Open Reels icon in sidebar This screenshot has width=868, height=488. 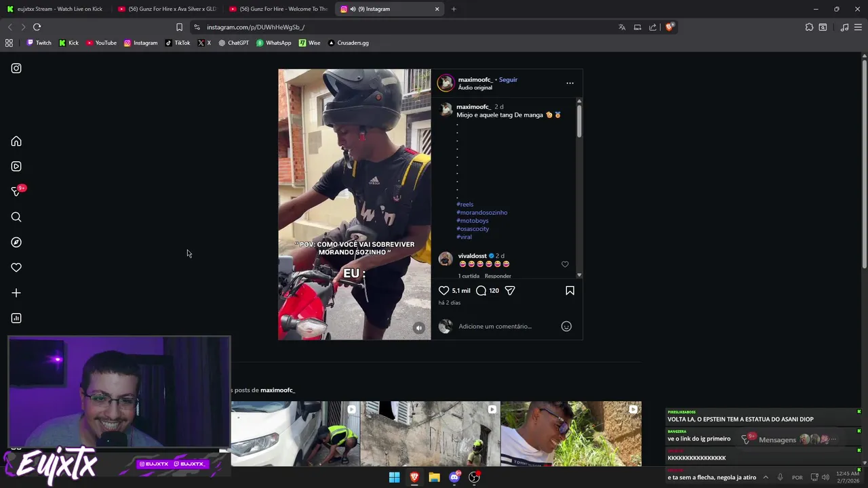click(16, 166)
